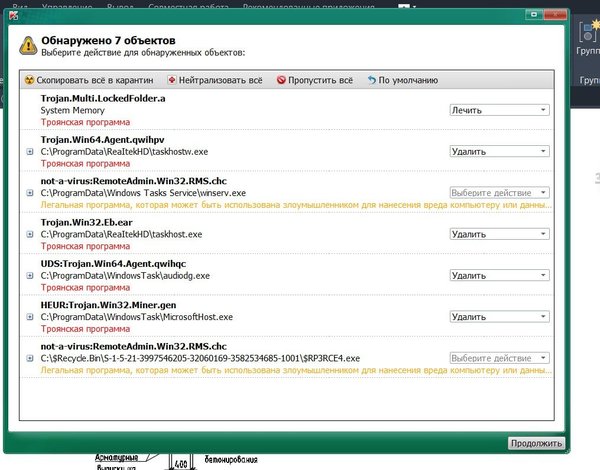Click the quarantine icon beside 'Скопировать всё в карантин'

coord(30,79)
